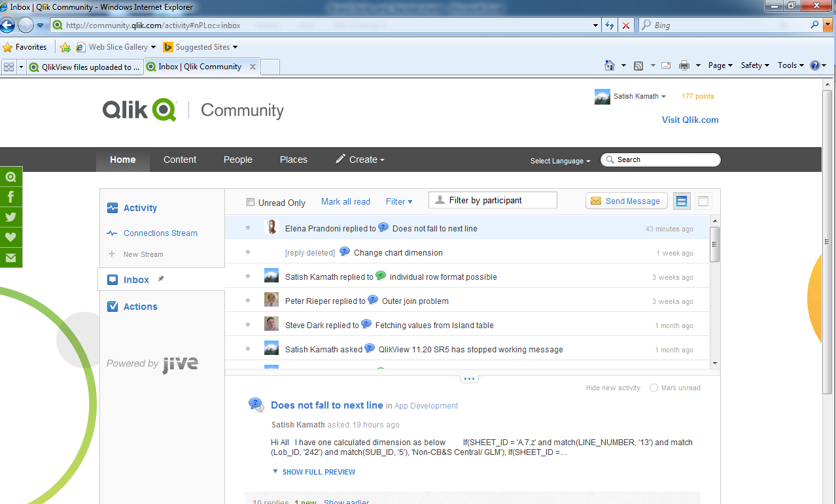Open the Twitter share icon
The width and height of the screenshot is (836, 504).
pos(11,217)
